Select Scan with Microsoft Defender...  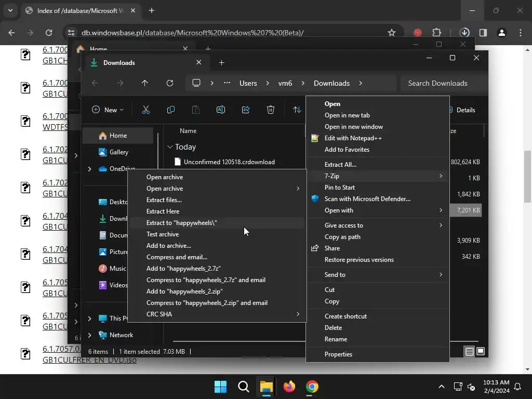point(378,199)
